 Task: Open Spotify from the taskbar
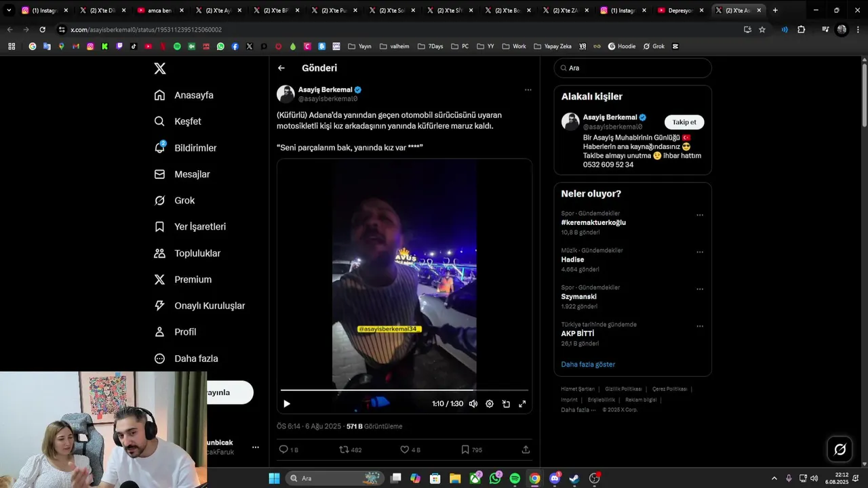(x=515, y=479)
